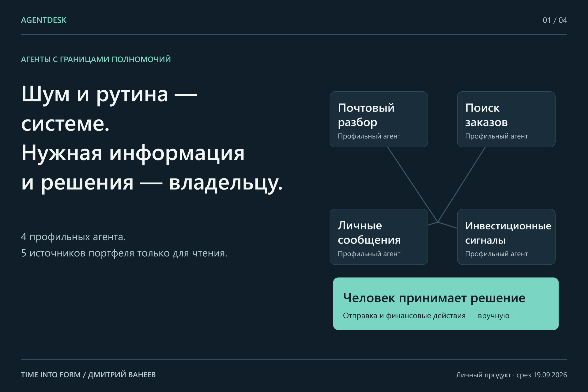Select the 'АГЕНТЫ С ГРАНИЦАМИ ПОЛНОМОЧИЙ' subtitle

click(x=96, y=59)
